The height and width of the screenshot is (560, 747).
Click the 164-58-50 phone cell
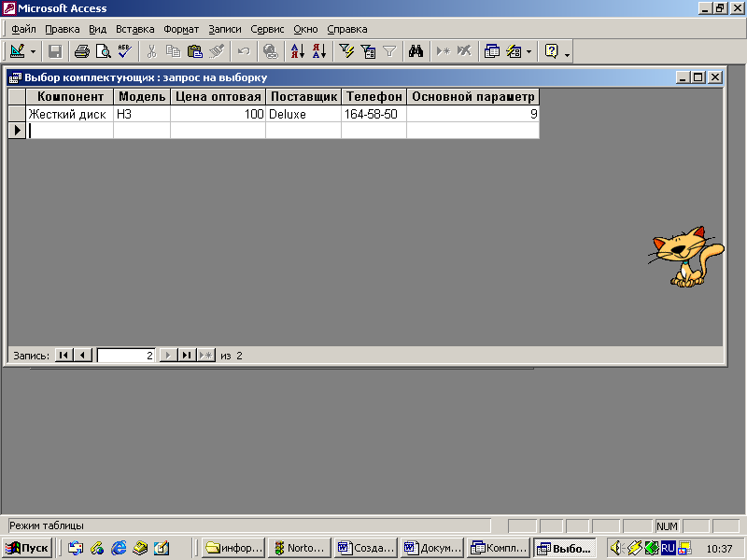click(x=374, y=114)
